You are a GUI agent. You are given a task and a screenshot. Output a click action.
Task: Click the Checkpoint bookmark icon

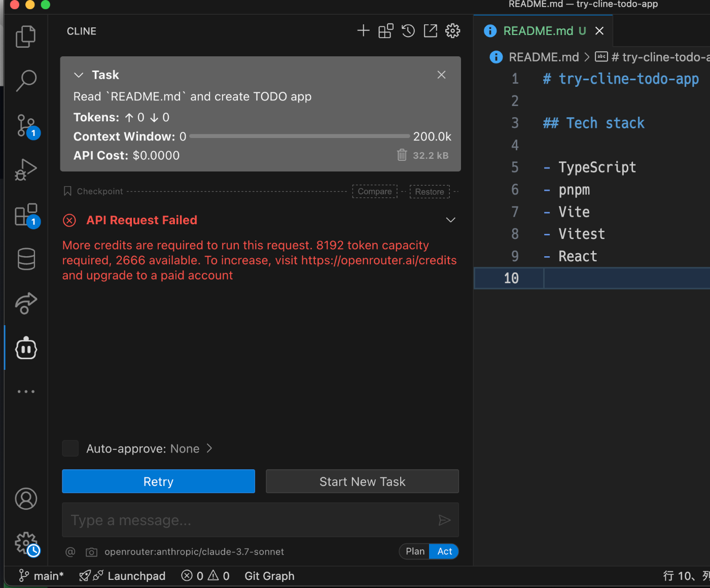(67, 191)
